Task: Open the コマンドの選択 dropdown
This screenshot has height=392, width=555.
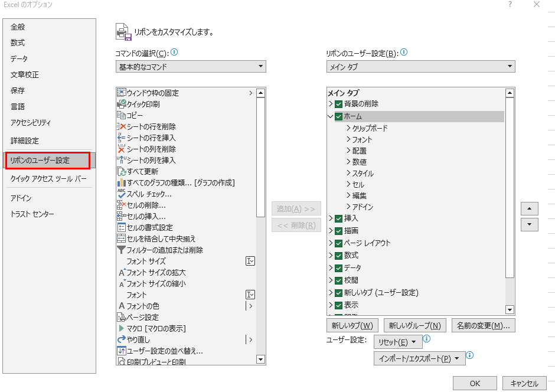Action: pyautogui.click(x=191, y=67)
